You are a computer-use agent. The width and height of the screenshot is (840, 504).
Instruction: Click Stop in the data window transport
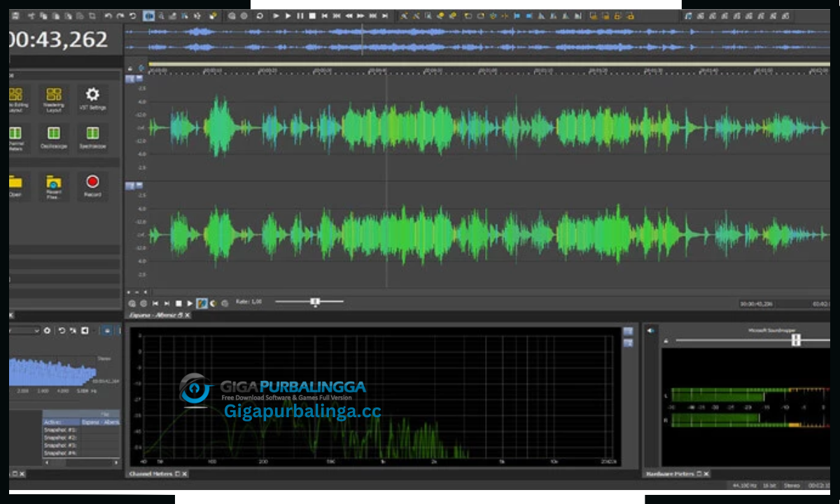tap(178, 303)
